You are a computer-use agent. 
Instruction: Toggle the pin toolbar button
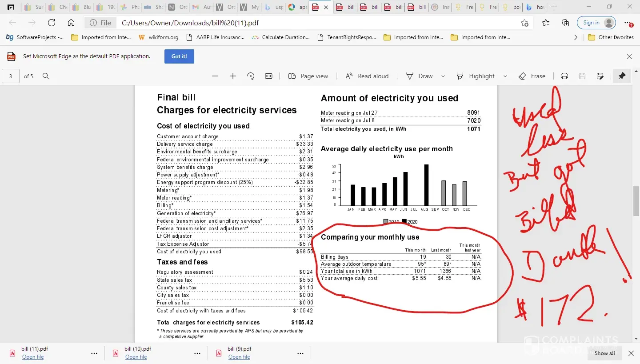click(x=622, y=76)
